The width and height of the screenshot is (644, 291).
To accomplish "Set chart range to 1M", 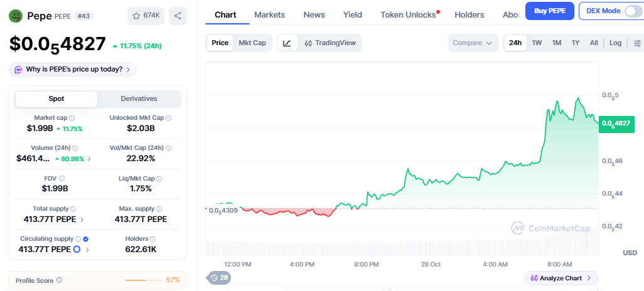I will click(x=557, y=43).
